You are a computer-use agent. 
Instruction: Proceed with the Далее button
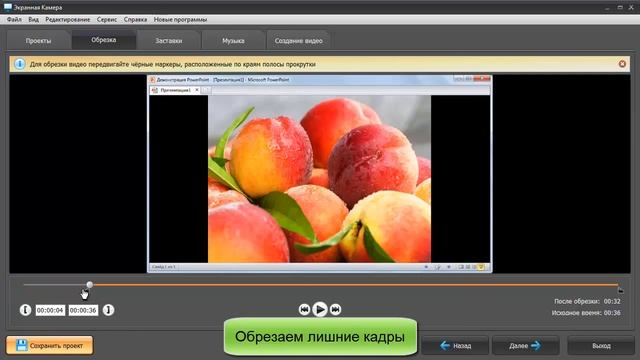click(525, 346)
